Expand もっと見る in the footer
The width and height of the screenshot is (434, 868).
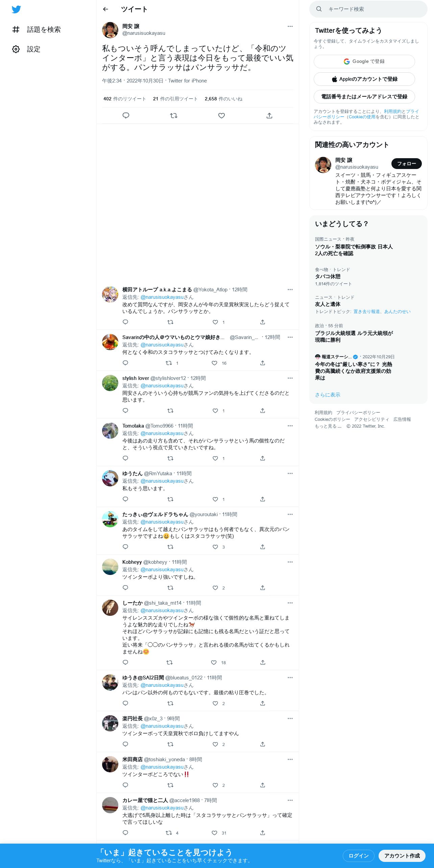click(x=328, y=426)
